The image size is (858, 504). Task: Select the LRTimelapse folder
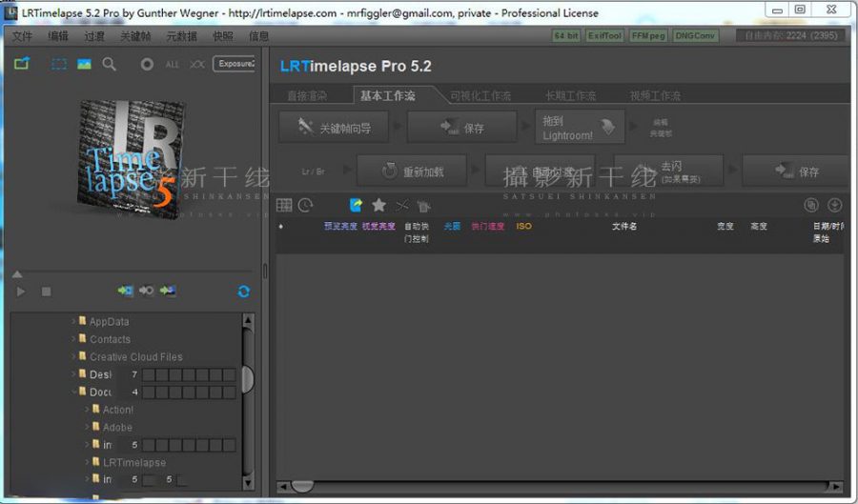(134, 462)
